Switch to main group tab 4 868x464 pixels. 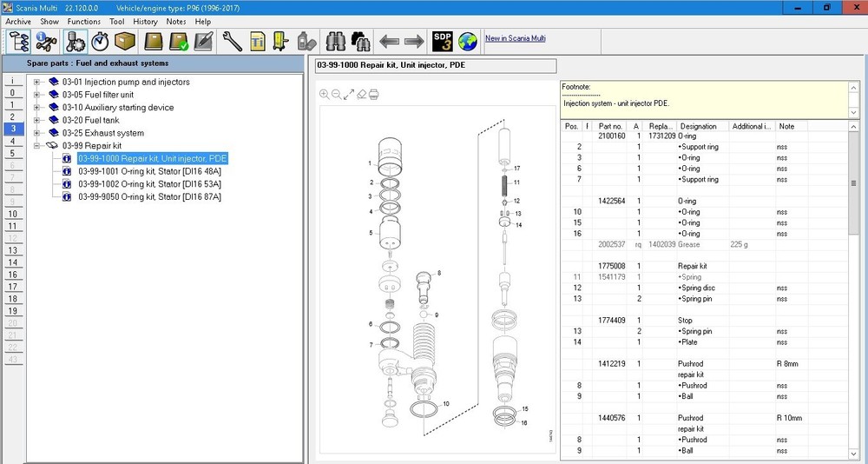point(13,142)
